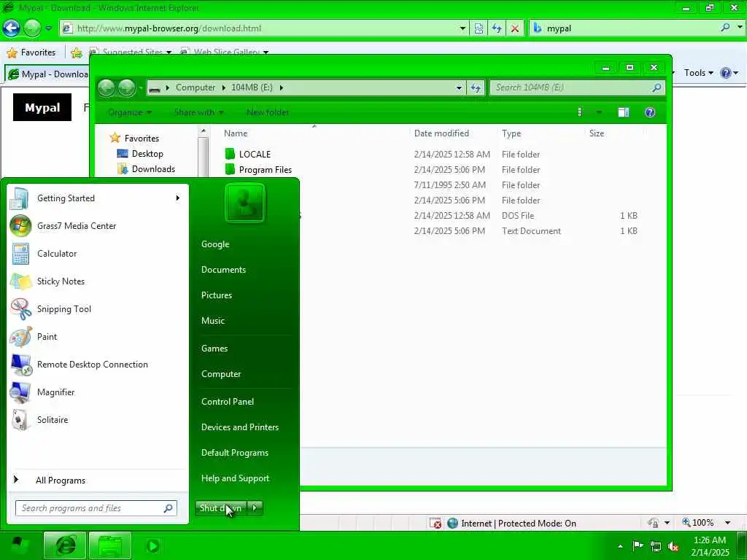Screen dimensions: 747x560
Task: Click Internet Explorer taskbar button
Action: (x=65, y=545)
